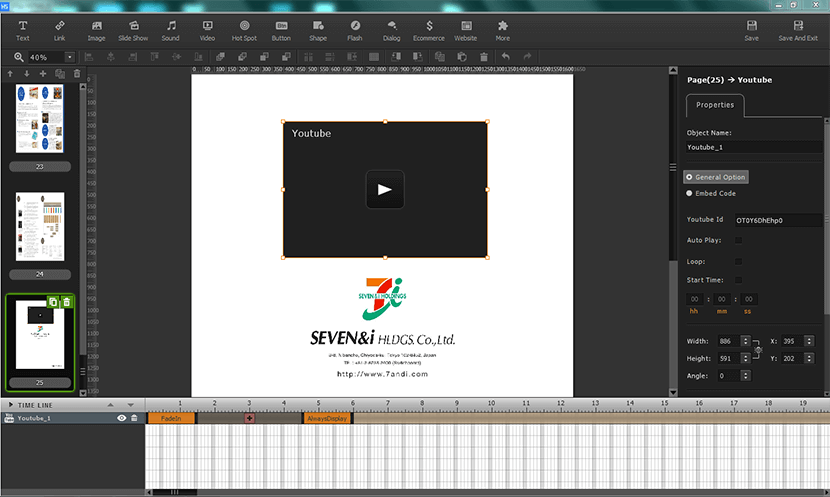Click the toolbar trash delete icon
Image resolution: width=830 pixels, height=497 pixels.
[483, 57]
